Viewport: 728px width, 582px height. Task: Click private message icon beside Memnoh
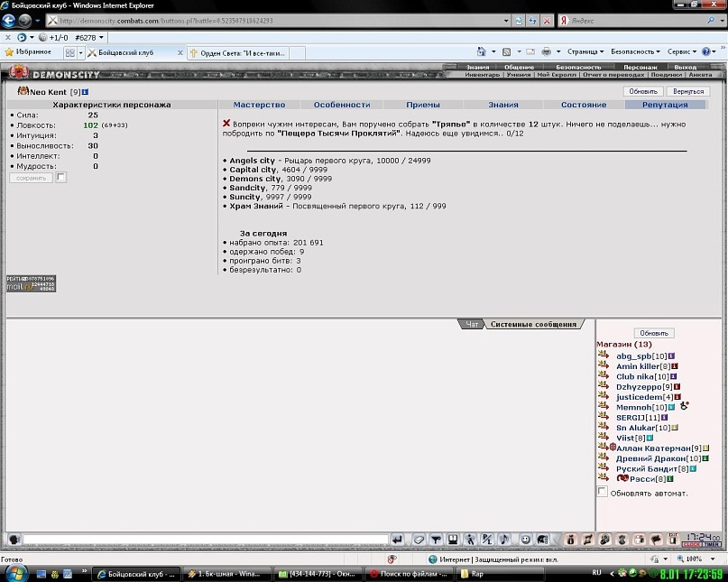click(x=604, y=406)
